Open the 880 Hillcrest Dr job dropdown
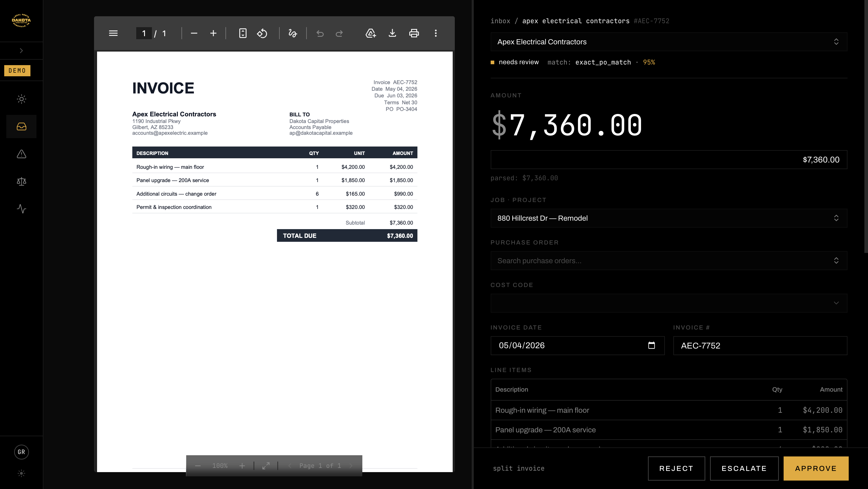Image resolution: width=868 pixels, height=489 pixels. tap(668, 218)
